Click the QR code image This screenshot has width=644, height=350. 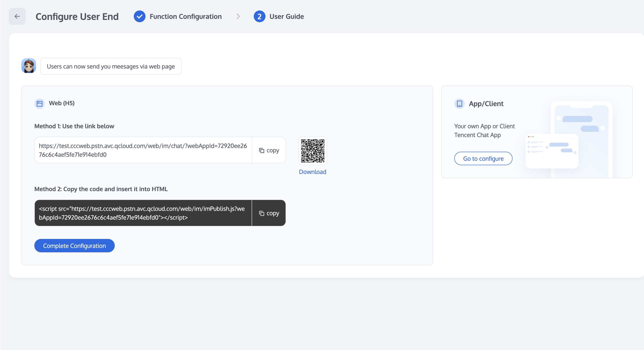tap(313, 151)
